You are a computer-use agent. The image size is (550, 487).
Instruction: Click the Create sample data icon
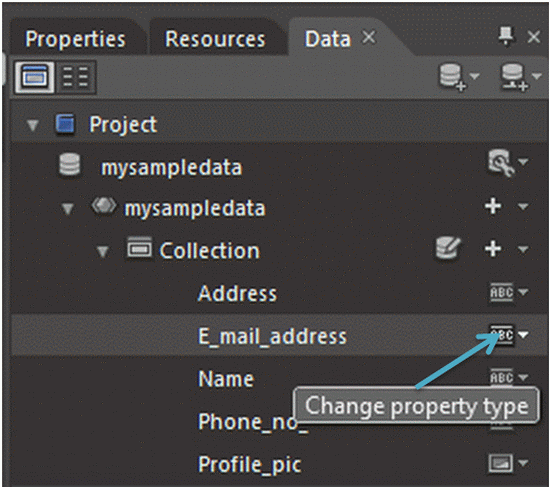click(452, 77)
